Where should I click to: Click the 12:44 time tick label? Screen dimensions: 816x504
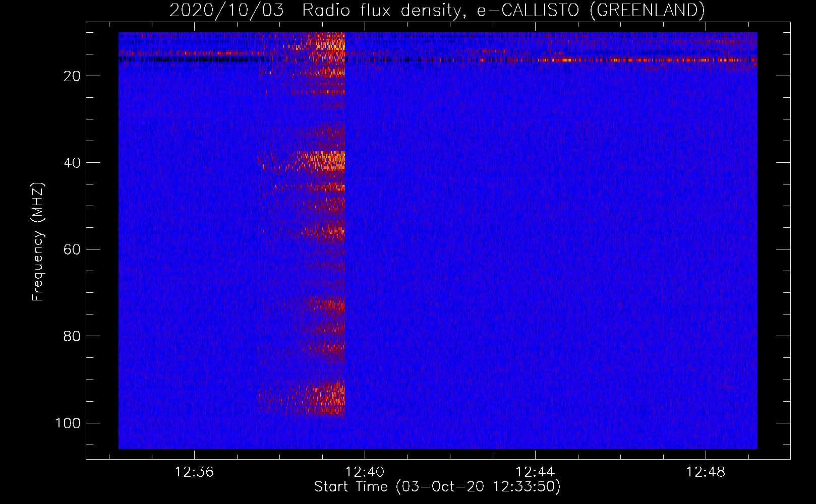point(535,472)
